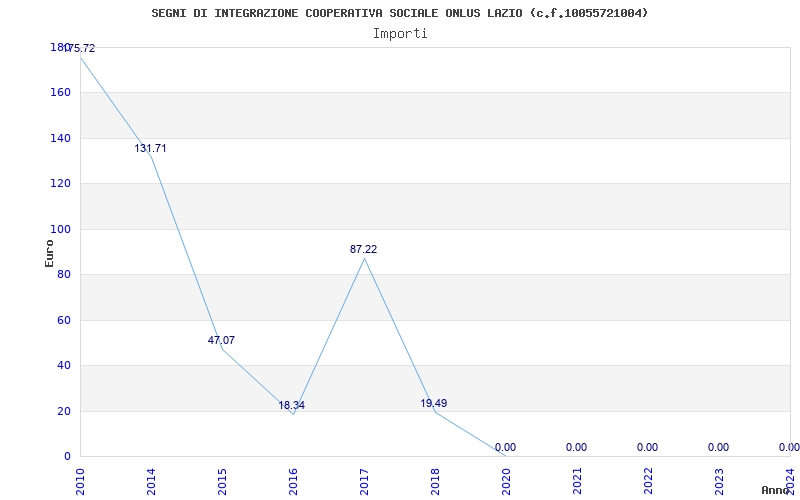Click the 140 y-axis tick label
The image size is (800, 500).
tap(60, 138)
